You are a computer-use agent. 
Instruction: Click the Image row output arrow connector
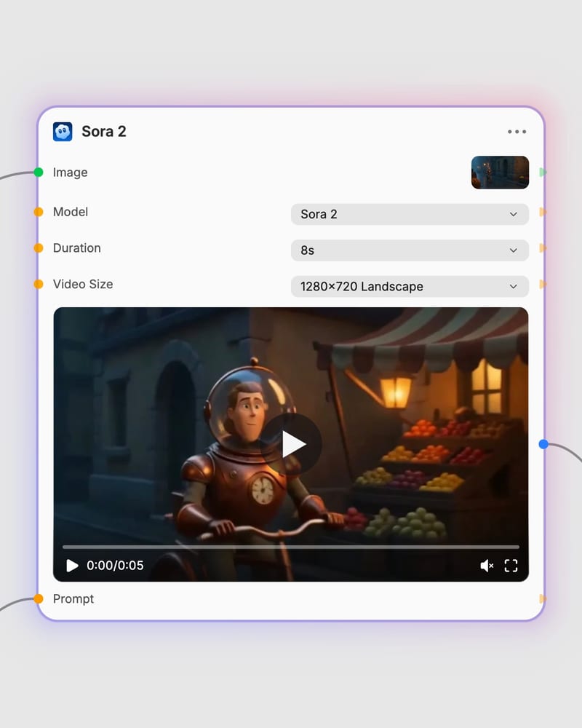[x=543, y=173]
